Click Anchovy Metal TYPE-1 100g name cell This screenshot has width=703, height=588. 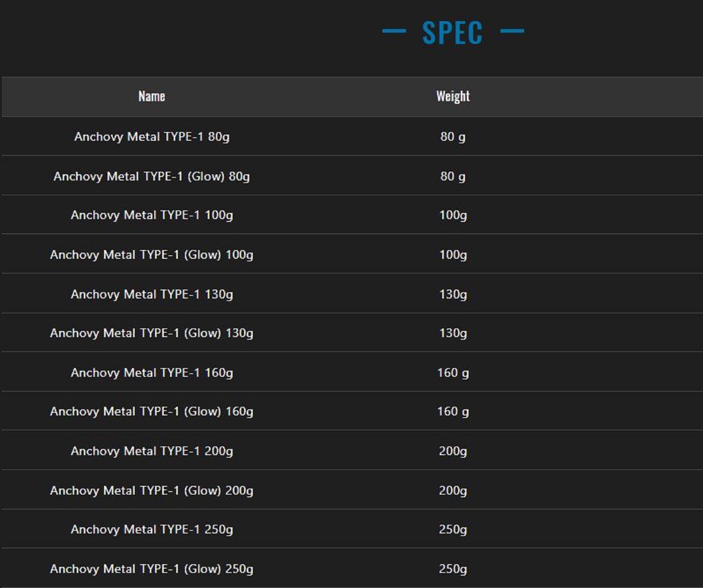click(x=151, y=215)
